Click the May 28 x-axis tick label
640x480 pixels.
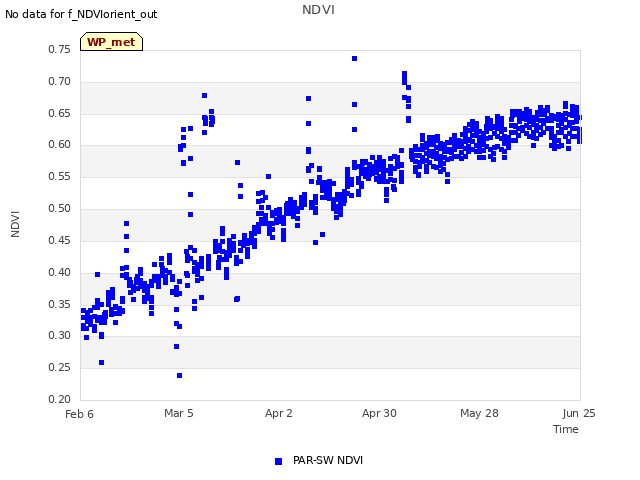pyautogui.click(x=479, y=413)
